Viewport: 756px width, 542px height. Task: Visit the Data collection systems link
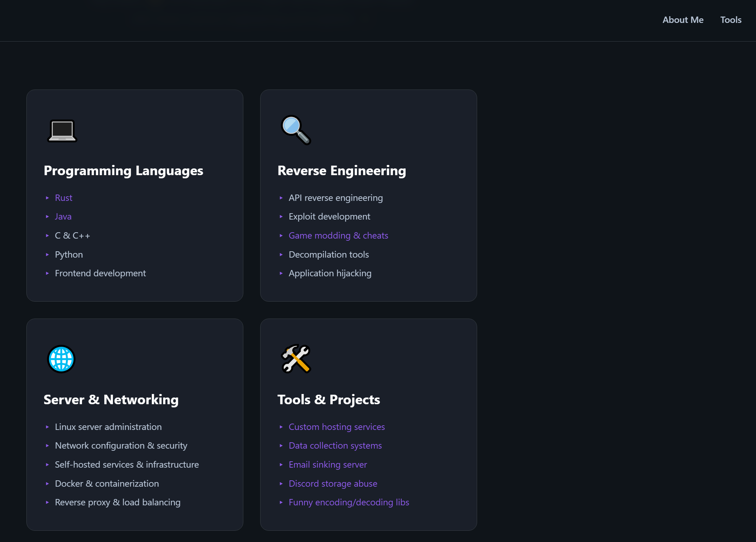tap(335, 445)
